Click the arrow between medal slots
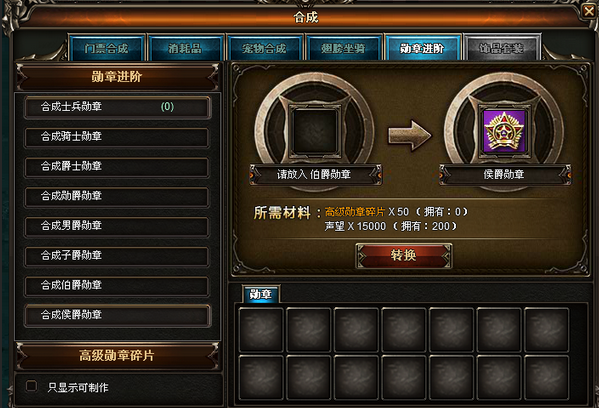599x408 pixels. coord(410,135)
